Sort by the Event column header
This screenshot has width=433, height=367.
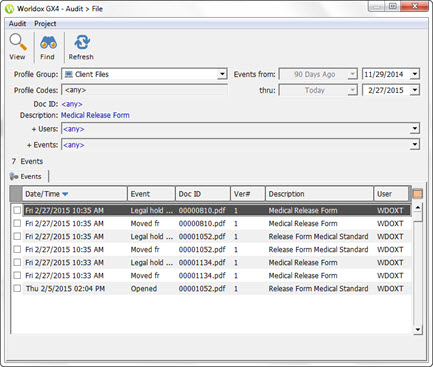151,194
